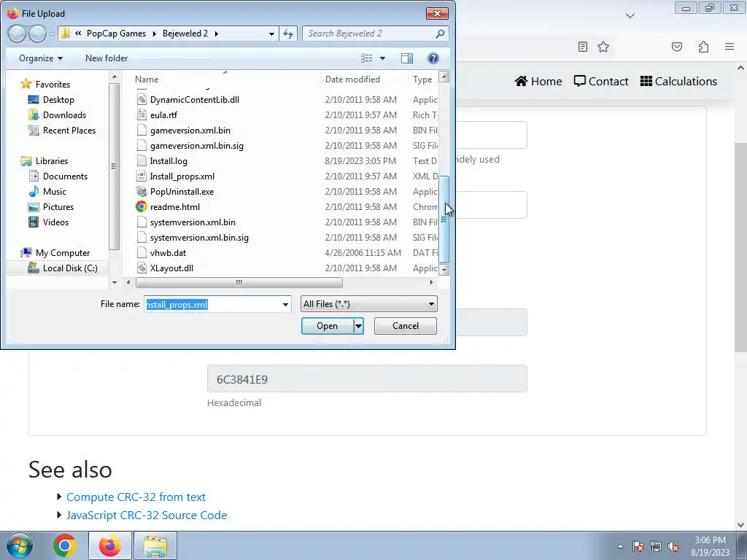Select systemversion.xml.bin file
This screenshot has width=747, height=560.
tap(193, 222)
